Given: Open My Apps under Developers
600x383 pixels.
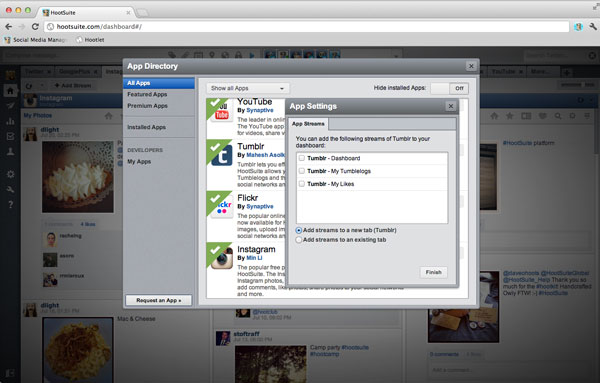Looking at the screenshot, I should [x=139, y=161].
